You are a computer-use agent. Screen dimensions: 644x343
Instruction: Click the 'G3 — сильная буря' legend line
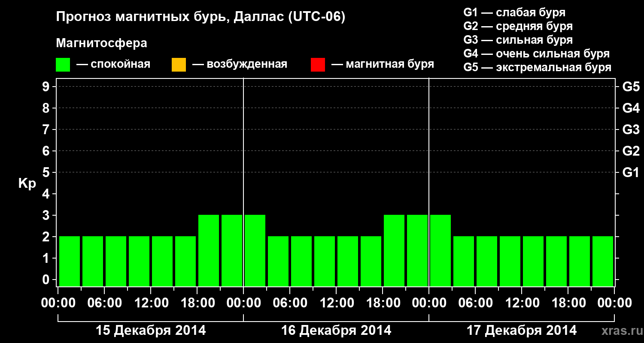pos(518,40)
